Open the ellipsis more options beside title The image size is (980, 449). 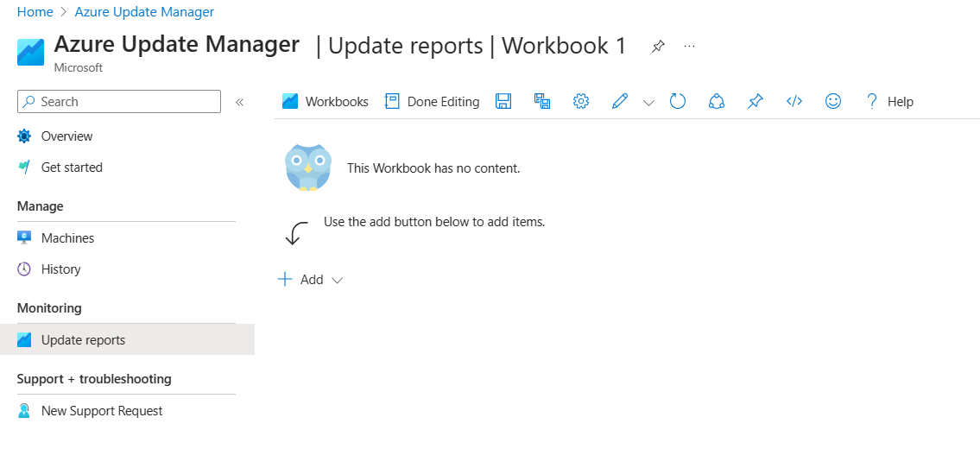[x=689, y=47]
